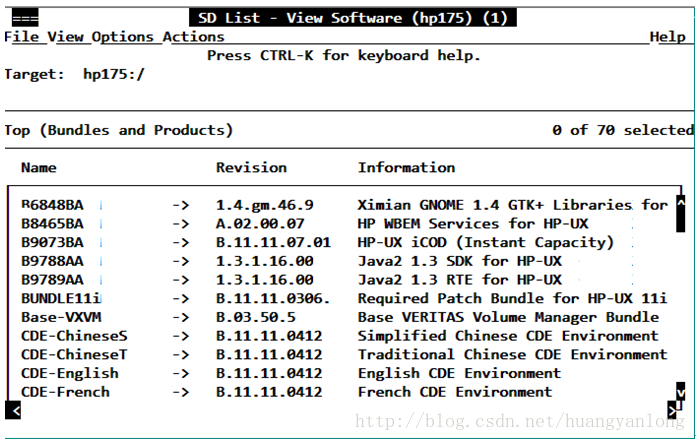The image size is (696, 441).
Task: Click the scroll up arrow
Action: 680,204
